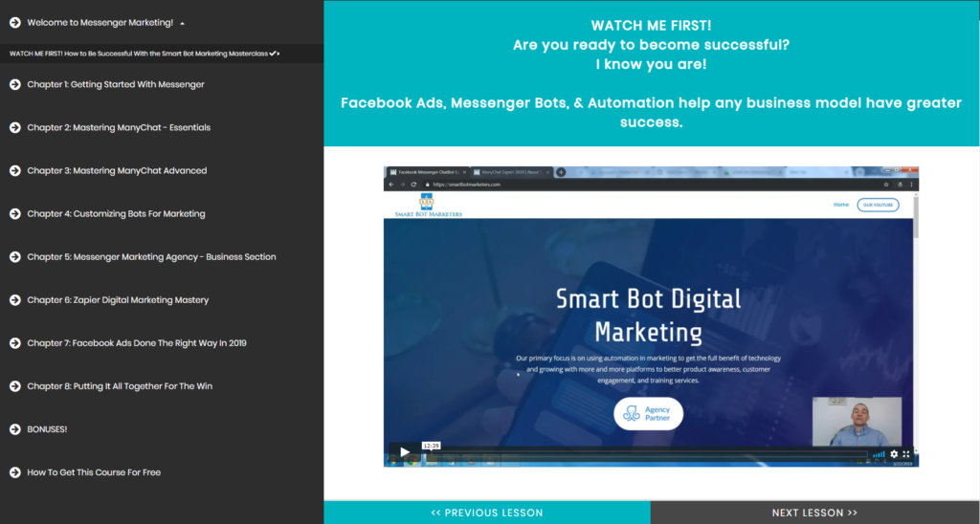Image resolution: width=980 pixels, height=524 pixels.
Task: Click the presenter webcam thumbnail
Action: [857, 422]
